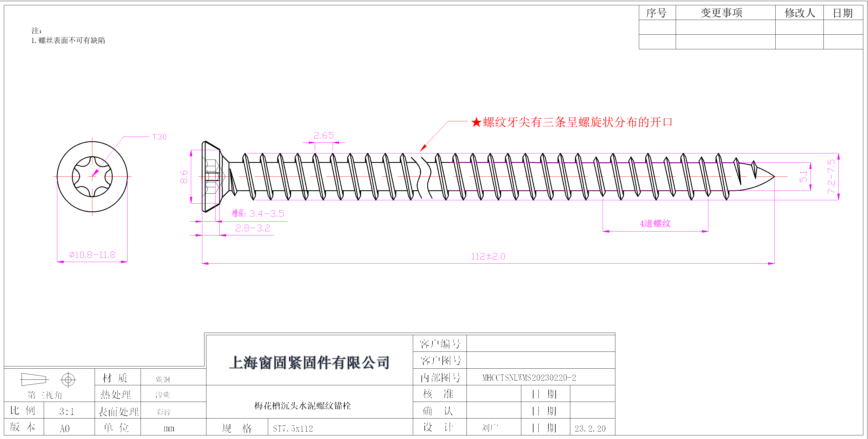
Task: Select the 7.2-7.5 thread diameter dimension
Action: point(831,176)
